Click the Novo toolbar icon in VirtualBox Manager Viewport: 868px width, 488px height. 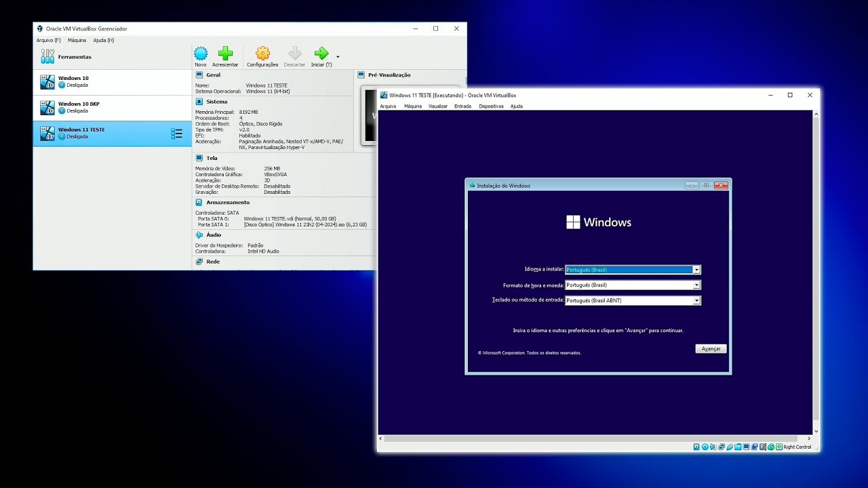tap(201, 54)
